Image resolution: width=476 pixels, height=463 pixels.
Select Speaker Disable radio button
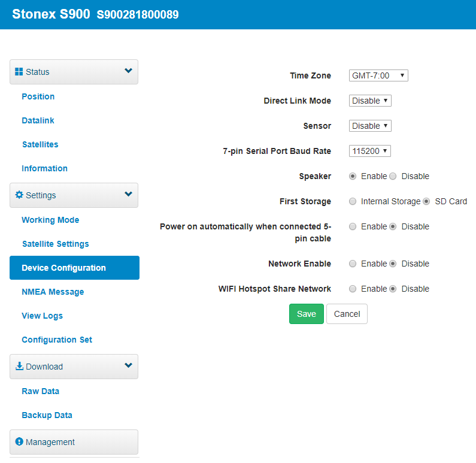coord(393,177)
